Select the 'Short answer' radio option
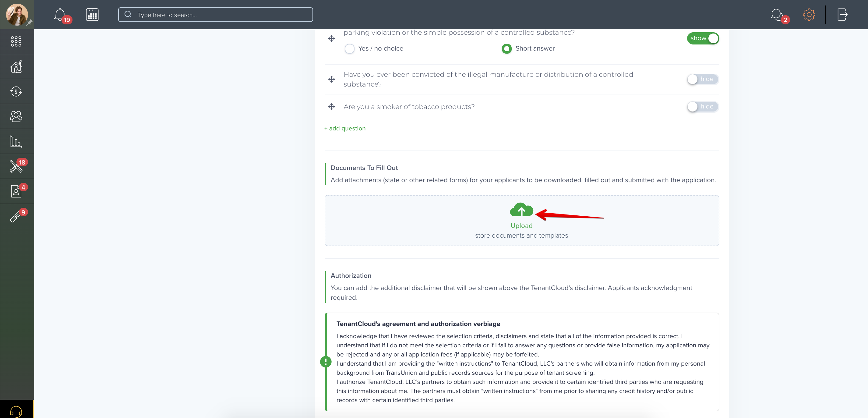 [x=506, y=48]
